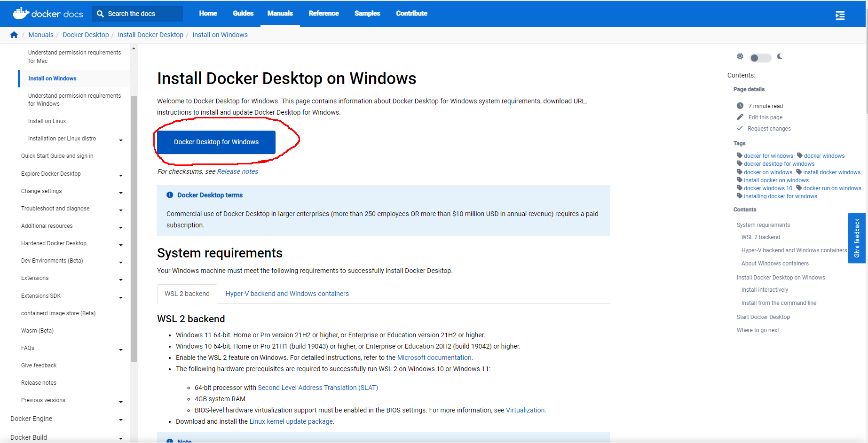Open the Virtualization link
This screenshot has height=443, width=868.
pyautogui.click(x=525, y=410)
